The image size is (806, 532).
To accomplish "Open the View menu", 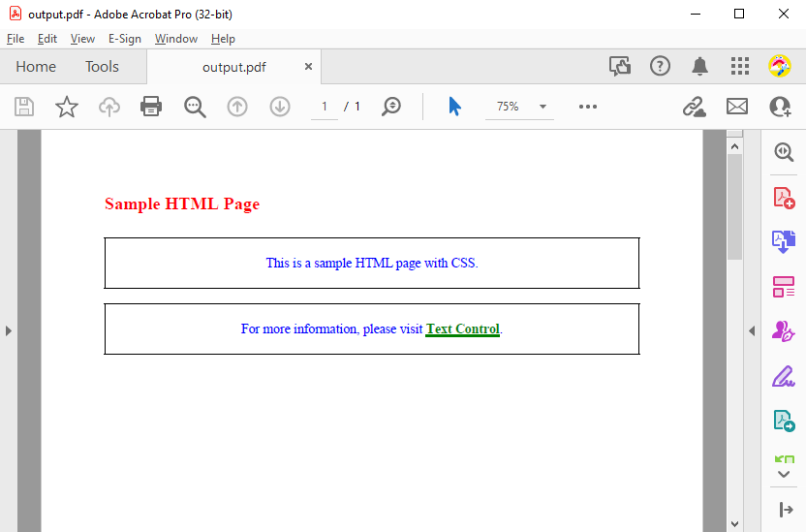I will [x=82, y=39].
